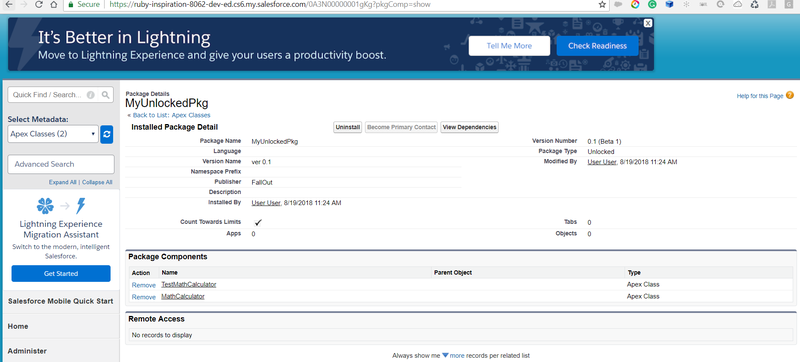Image resolution: width=800 pixels, height=362 pixels.
Task: Select the '0.1 (Beta 1)' version number
Action: 604,141
